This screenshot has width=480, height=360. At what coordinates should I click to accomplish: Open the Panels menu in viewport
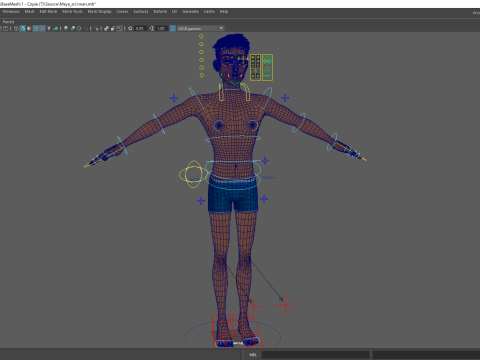(x=8, y=22)
